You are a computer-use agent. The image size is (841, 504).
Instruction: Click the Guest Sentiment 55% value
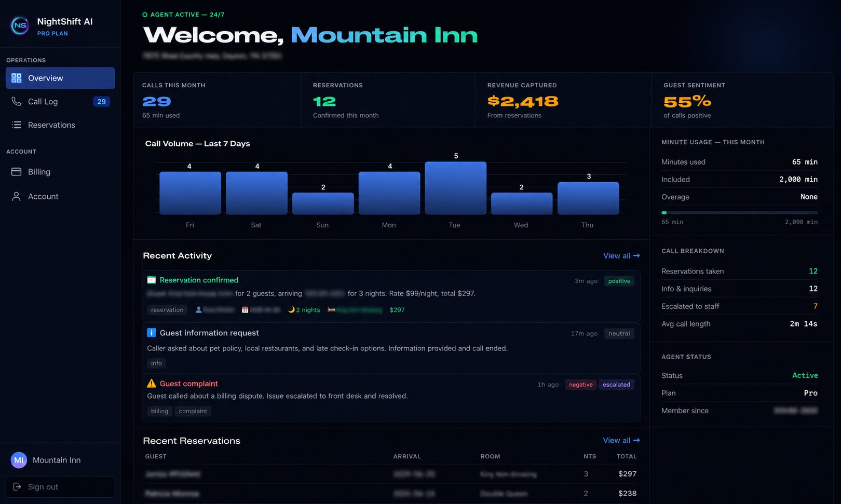tap(687, 101)
